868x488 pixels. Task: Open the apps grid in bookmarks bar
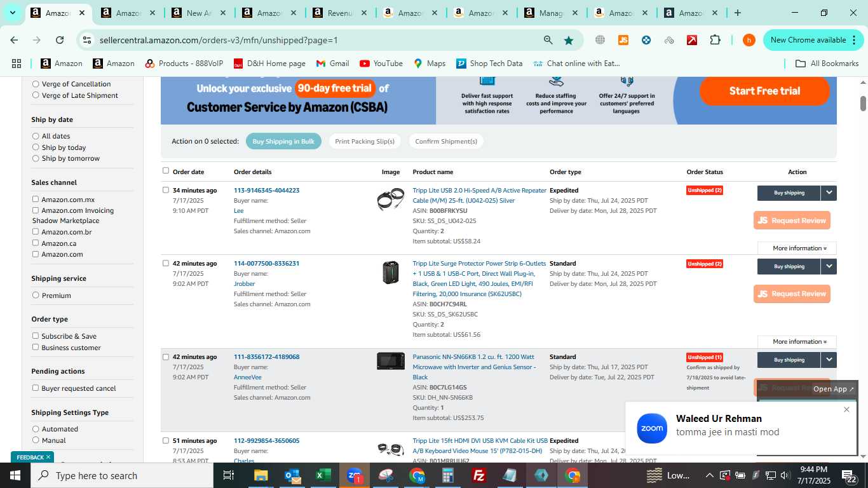(17, 64)
